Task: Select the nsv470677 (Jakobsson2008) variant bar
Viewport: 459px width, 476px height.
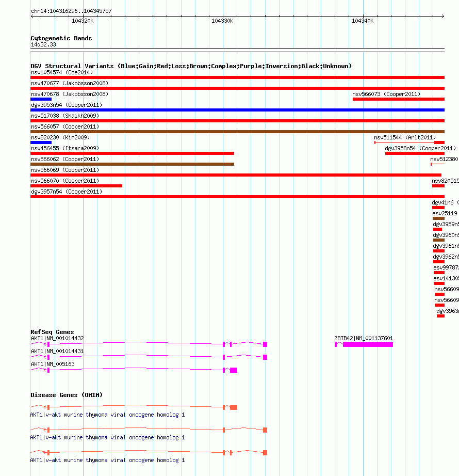Action: (237, 88)
